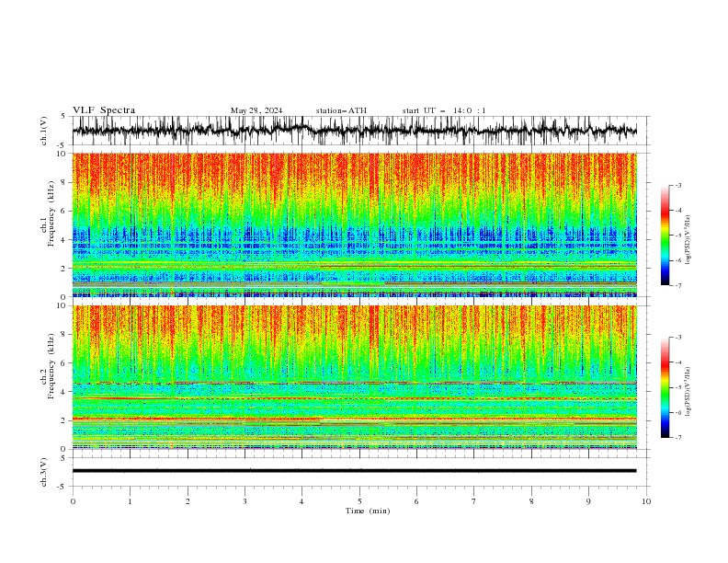The image size is (728, 563).
Task: Click the 'ch.1(V)' waveform axis label
Action: point(44,131)
